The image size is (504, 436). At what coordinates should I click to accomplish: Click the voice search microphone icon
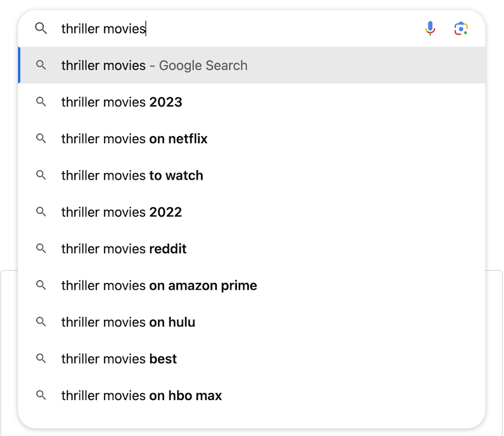coord(430,28)
